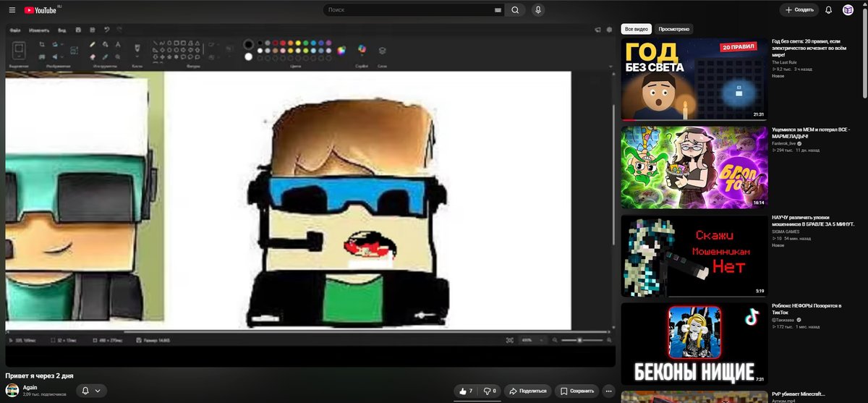
Task: Click Paint fit-to-window icon in status bar
Action: 509,339
